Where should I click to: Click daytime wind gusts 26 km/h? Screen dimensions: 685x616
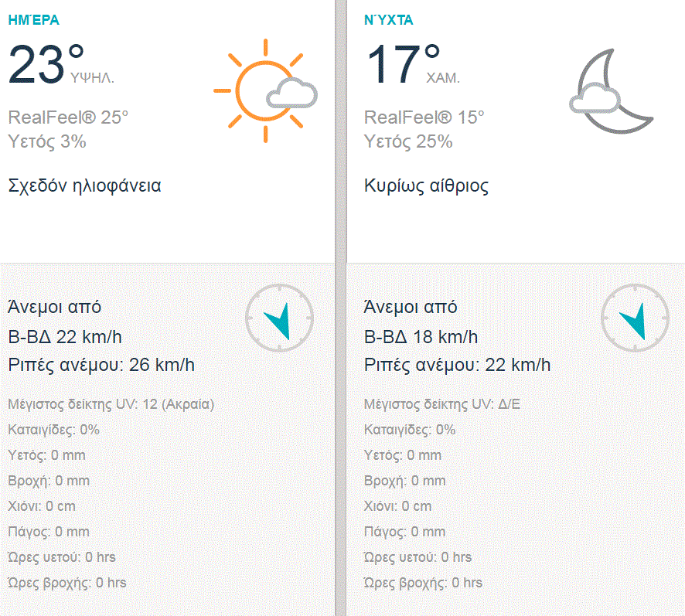101,365
